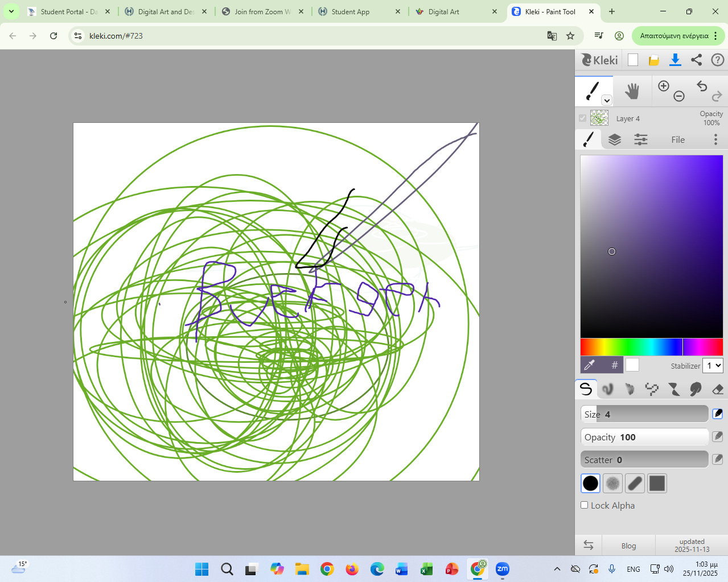
Task: Pick the Smudge brush
Action: 696,389
